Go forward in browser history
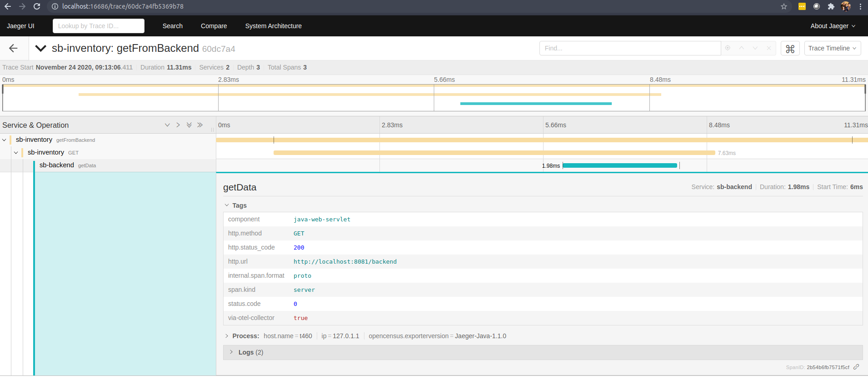Viewport: 868px width, 380px height. 22,6
